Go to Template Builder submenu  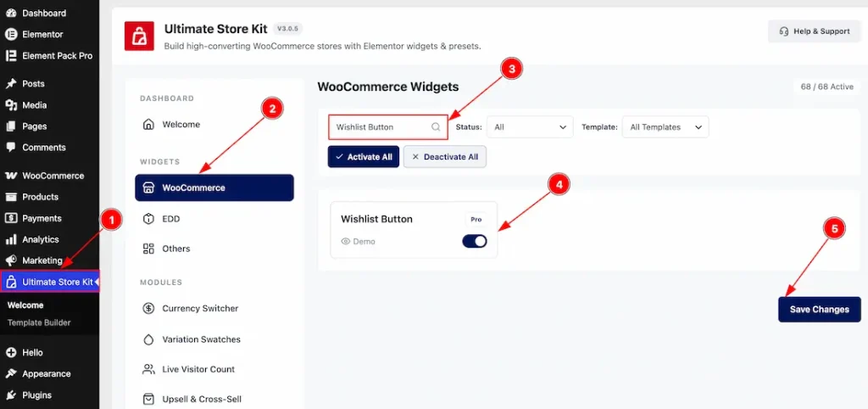coord(39,322)
